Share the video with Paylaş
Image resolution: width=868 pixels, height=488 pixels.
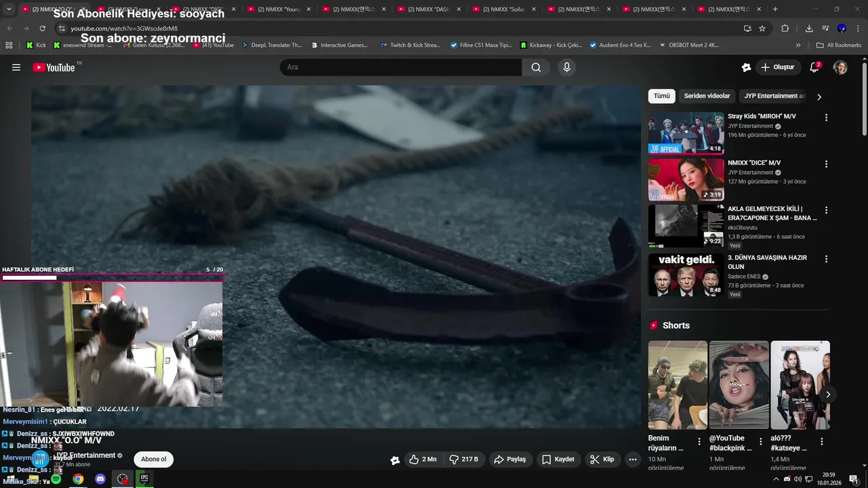click(x=510, y=460)
